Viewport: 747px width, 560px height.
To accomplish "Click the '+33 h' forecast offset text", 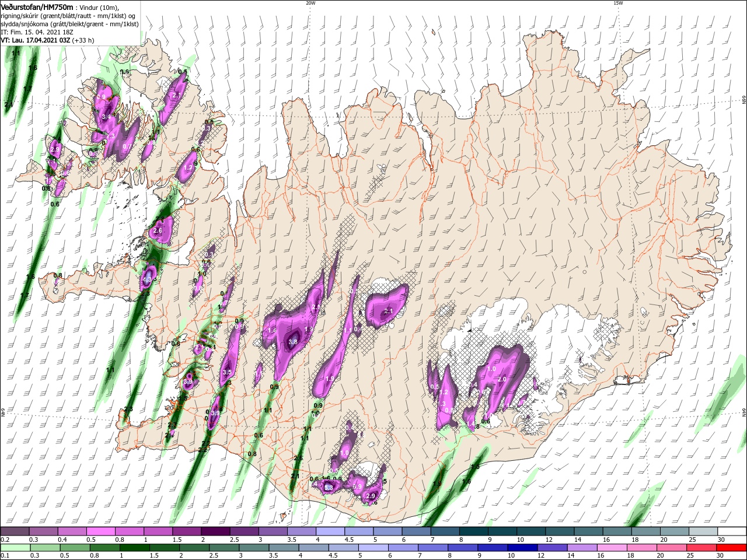I will [x=83, y=40].
